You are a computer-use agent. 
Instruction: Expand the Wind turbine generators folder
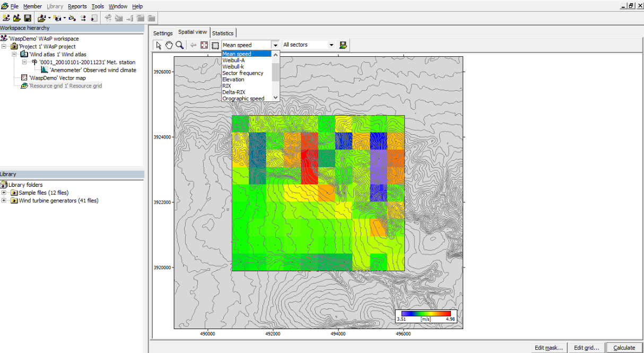pos(4,201)
